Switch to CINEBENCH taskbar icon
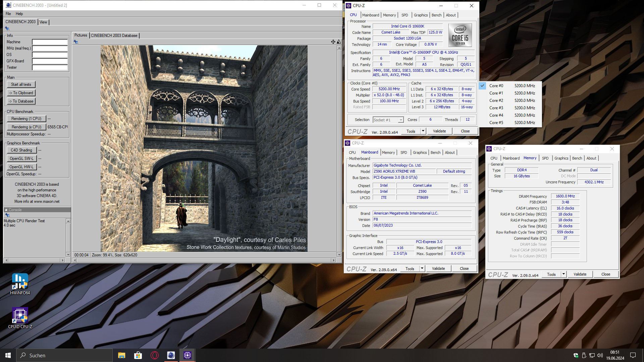This screenshot has height=362, width=644. [171, 355]
